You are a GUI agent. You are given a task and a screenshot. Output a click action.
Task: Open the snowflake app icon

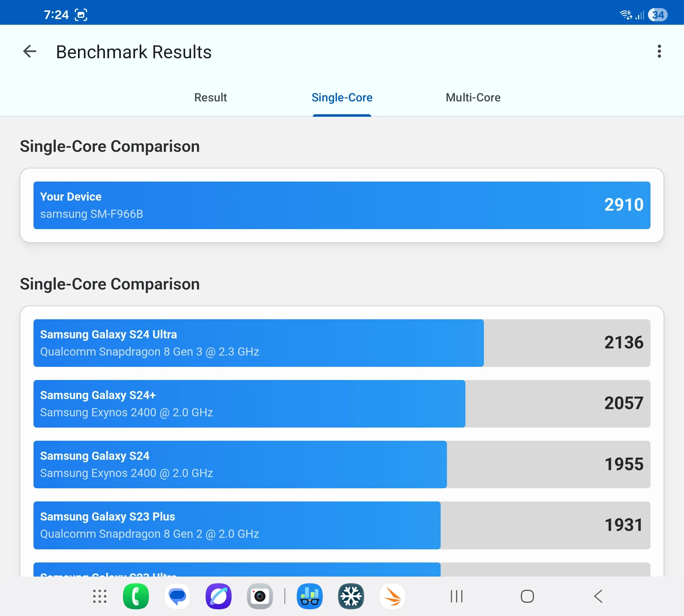point(351,596)
